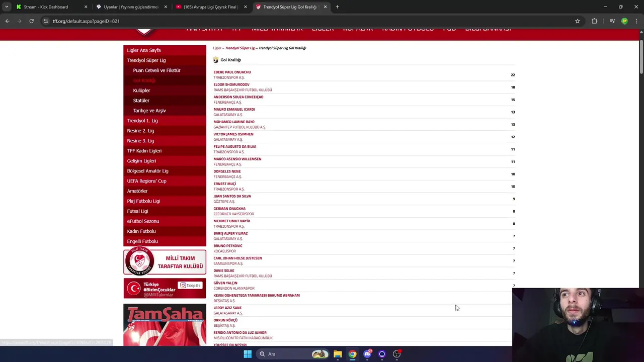The height and width of the screenshot is (362, 644).
Task: Switch to Avrupa Ligi Çeyrek Final tab
Action: tap(211, 7)
